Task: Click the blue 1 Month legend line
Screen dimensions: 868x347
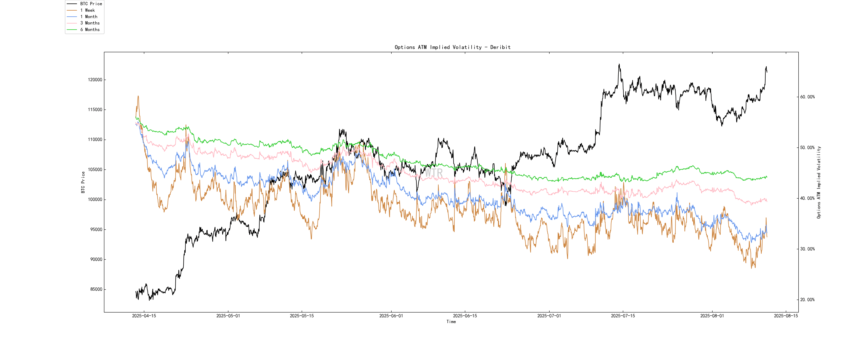Action: point(72,17)
